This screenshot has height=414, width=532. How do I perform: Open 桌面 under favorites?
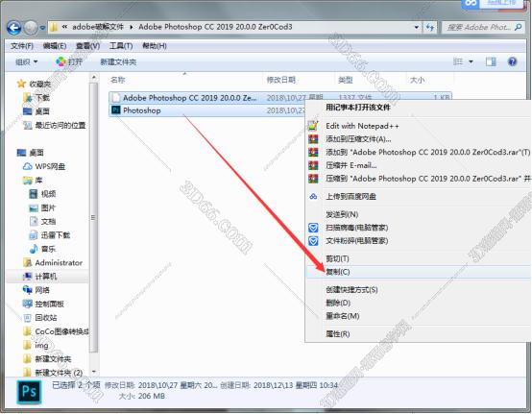(x=36, y=111)
